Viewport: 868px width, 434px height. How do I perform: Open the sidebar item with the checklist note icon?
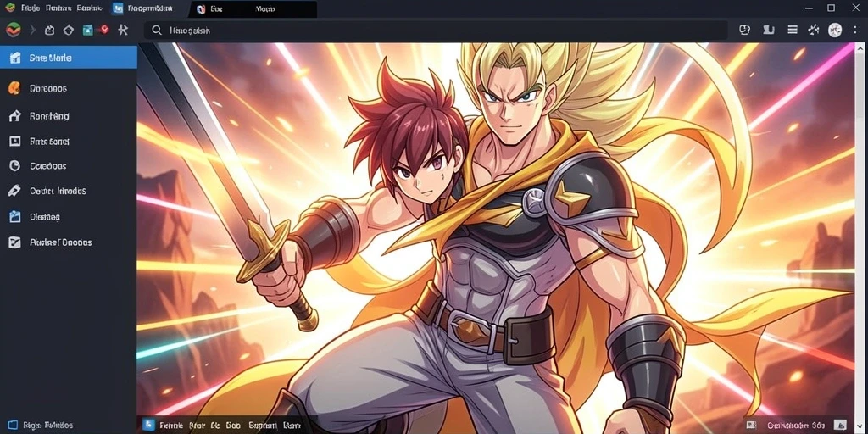(69, 242)
